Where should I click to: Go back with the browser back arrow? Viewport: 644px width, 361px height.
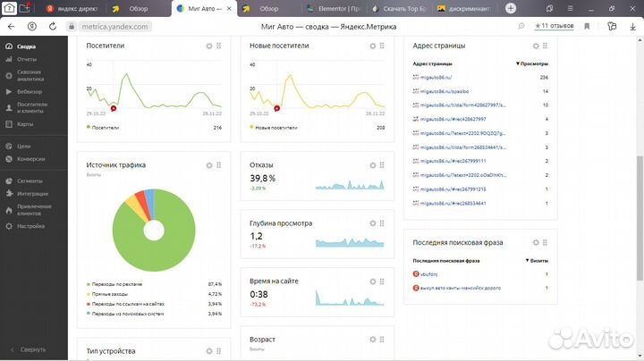coord(11,26)
